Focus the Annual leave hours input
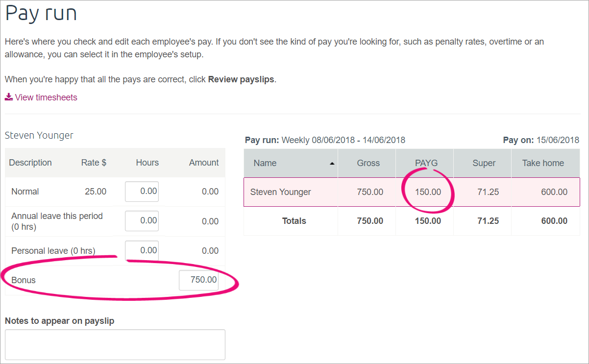Viewport: 589px width, 364px height. click(142, 221)
